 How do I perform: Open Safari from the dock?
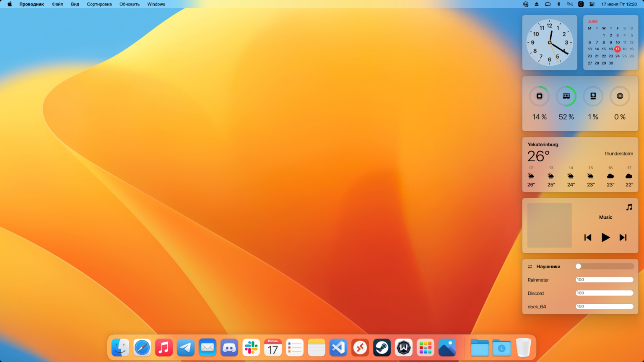(142, 348)
